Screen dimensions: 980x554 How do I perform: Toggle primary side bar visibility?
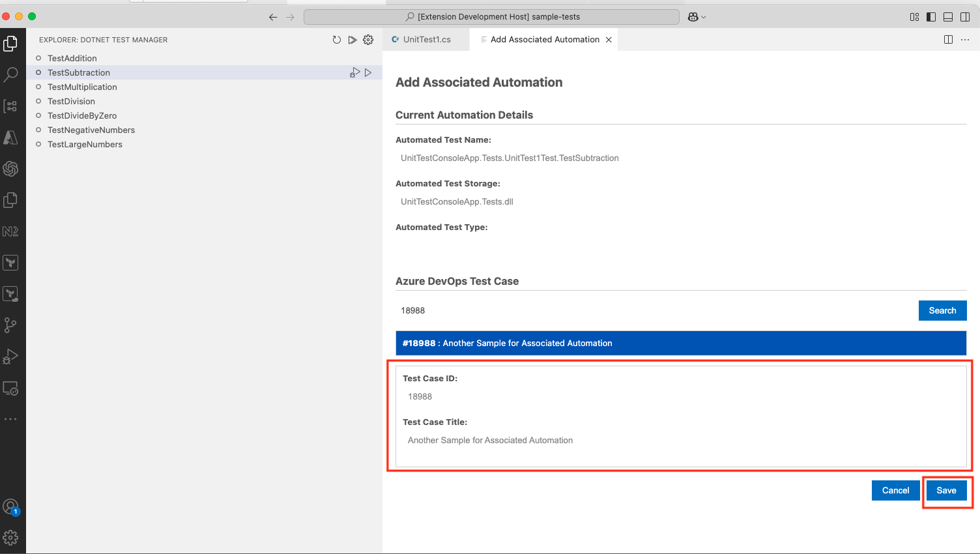[931, 17]
